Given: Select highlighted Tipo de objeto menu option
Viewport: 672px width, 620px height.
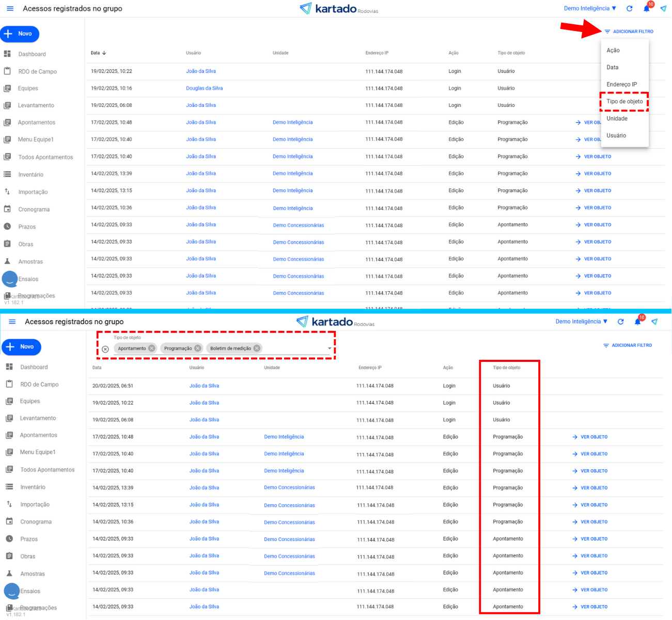Looking at the screenshot, I should point(624,102).
